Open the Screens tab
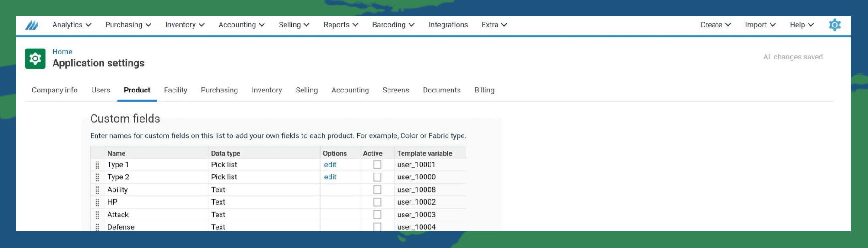 (396, 90)
